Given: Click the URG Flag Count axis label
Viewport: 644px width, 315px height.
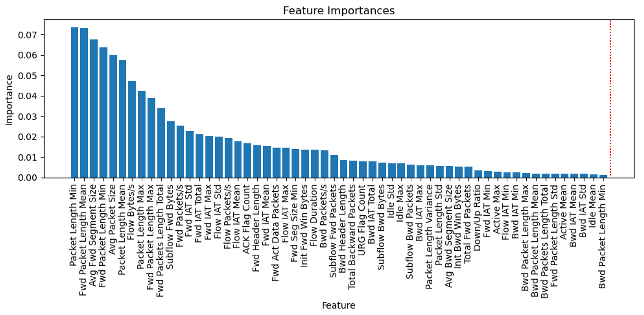Looking at the screenshot, I should point(362,220).
